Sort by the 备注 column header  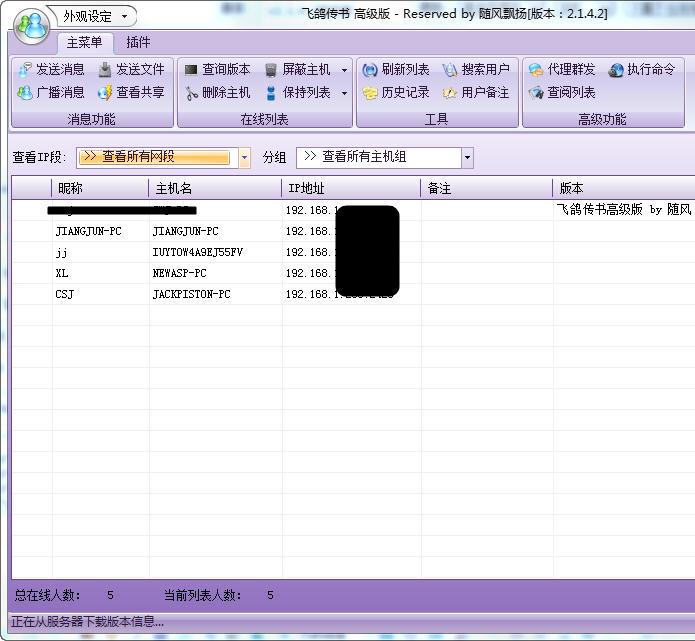pyautogui.click(x=486, y=188)
